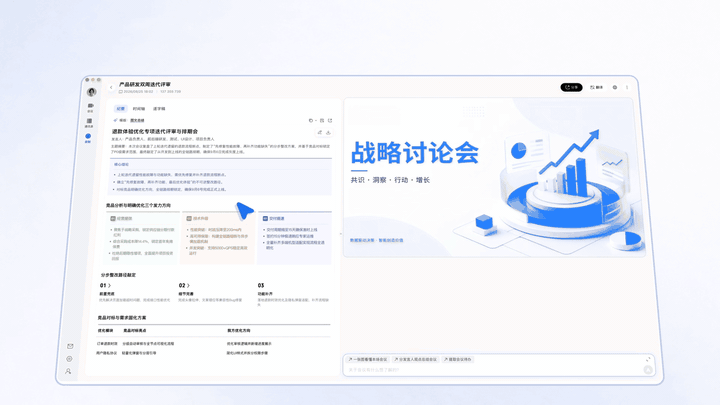720x405 pixels.
Task: Focus the chat question input field
Action: [494, 370]
